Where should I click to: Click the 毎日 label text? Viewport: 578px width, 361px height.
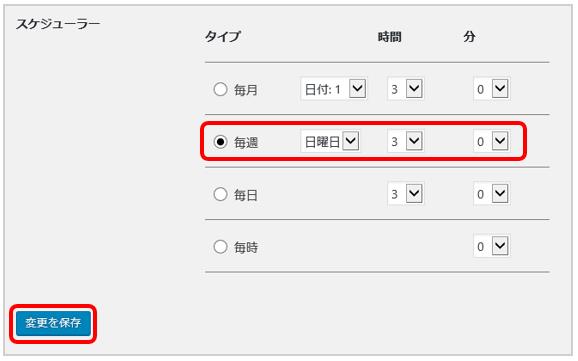click(x=246, y=195)
